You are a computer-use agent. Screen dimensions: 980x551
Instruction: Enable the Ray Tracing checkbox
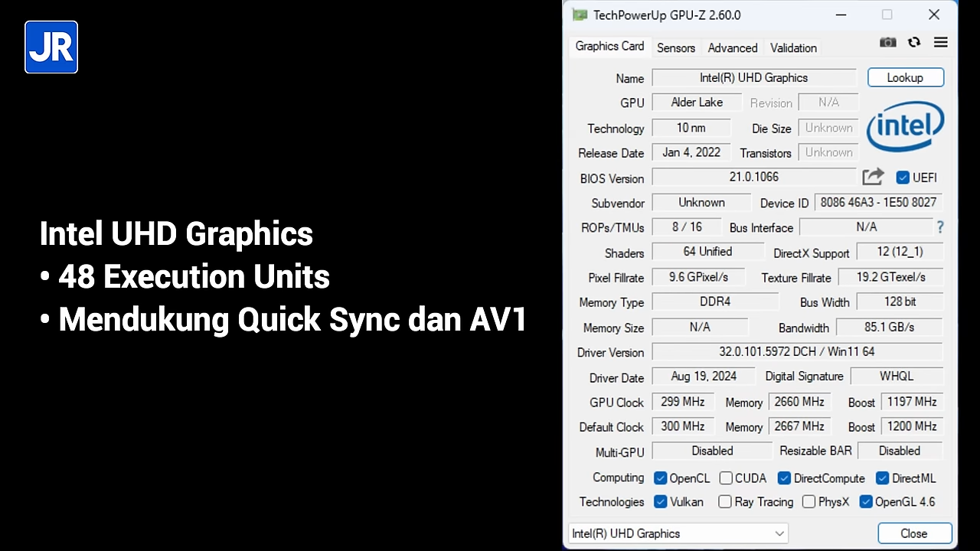click(x=725, y=502)
